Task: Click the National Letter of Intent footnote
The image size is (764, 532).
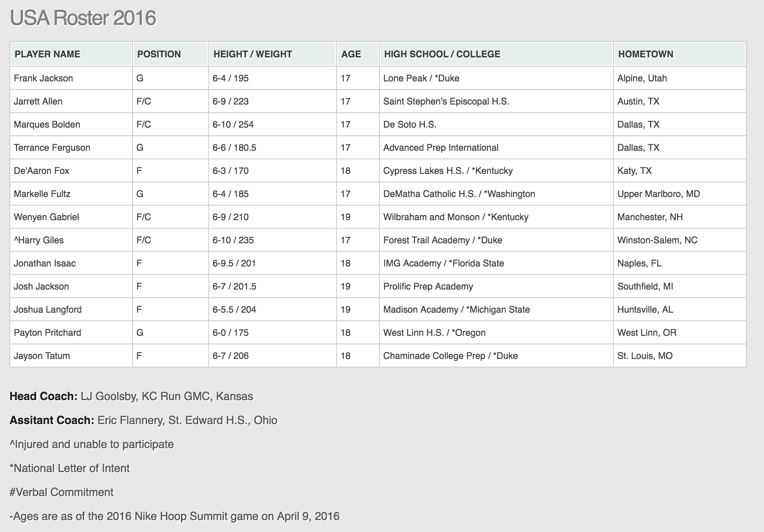Action: [69, 468]
